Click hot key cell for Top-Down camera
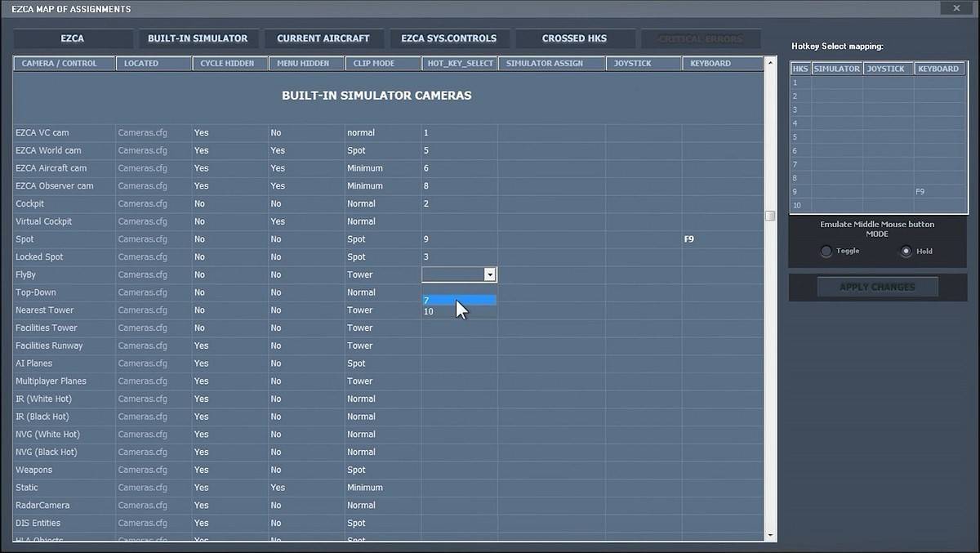Screen dimensions: 980x553 click(x=459, y=292)
